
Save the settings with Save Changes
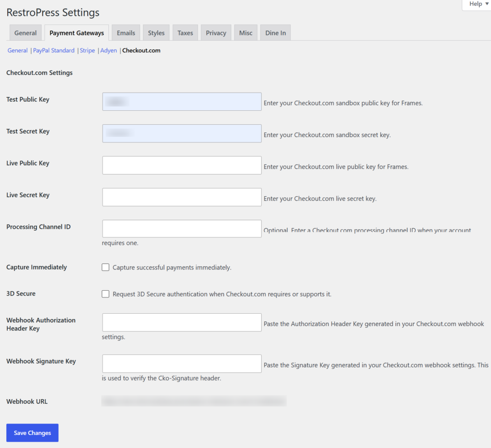coord(32,433)
